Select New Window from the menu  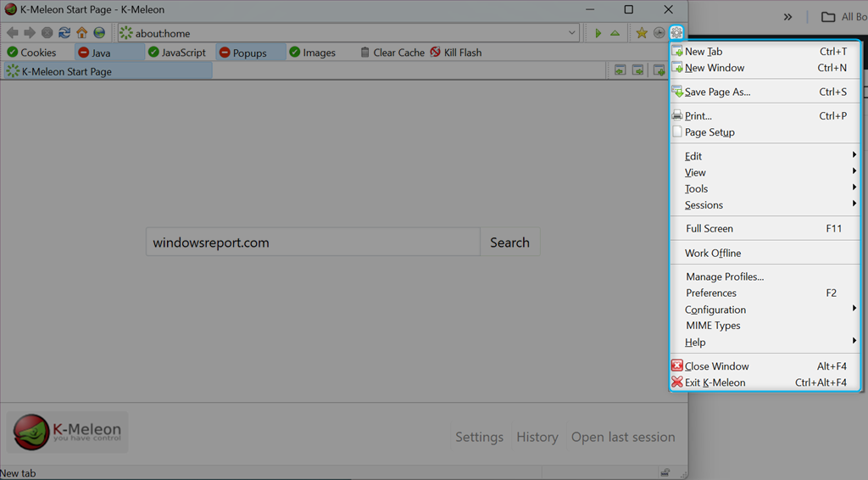coord(765,68)
